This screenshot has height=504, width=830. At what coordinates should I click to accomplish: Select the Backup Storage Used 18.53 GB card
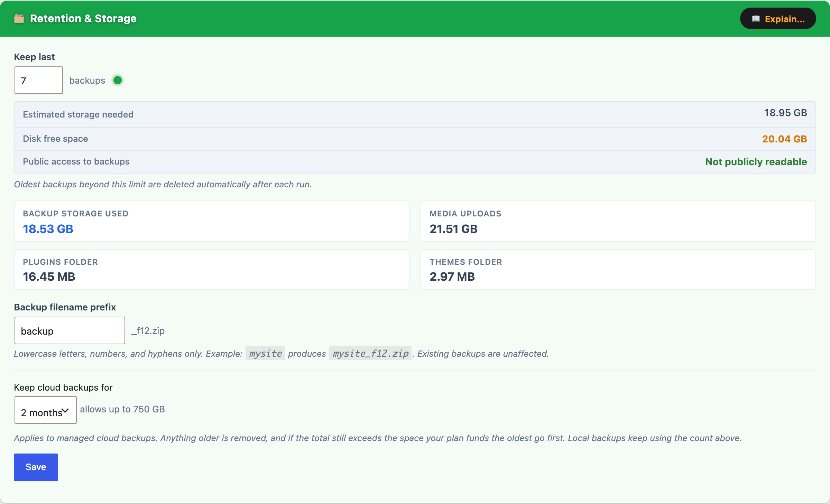(212, 221)
